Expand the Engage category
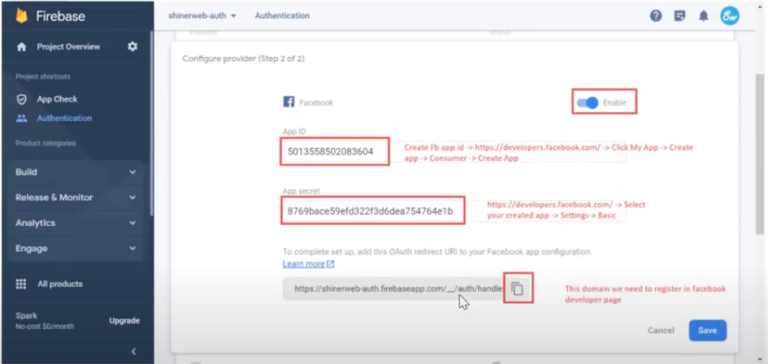The height and width of the screenshot is (364, 768). (x=76, y=248)
